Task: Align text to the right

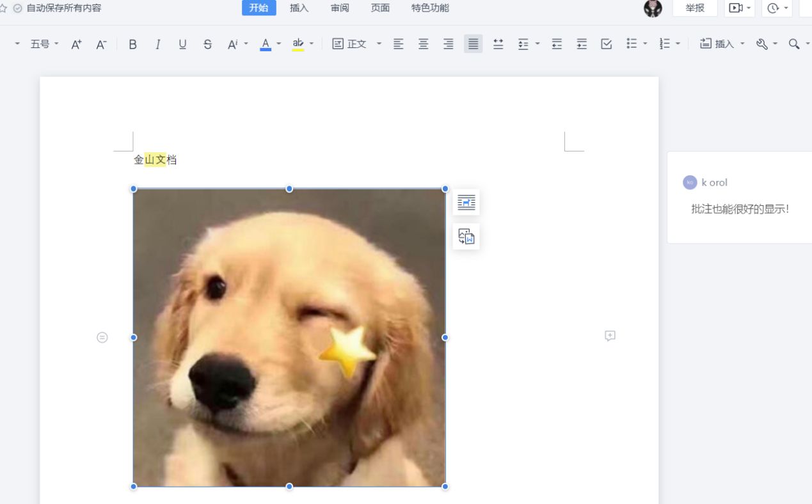Action: [448, 44]
